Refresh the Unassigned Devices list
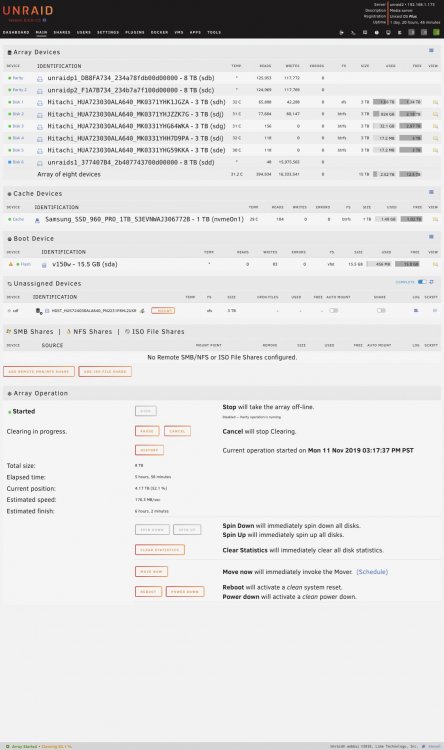 [x=431, y=282]
